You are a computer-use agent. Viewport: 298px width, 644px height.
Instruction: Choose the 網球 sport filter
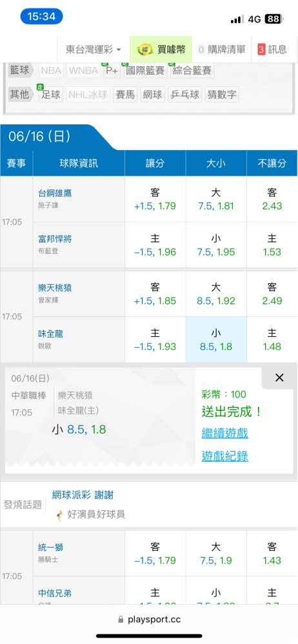click(x=153, y=95)
